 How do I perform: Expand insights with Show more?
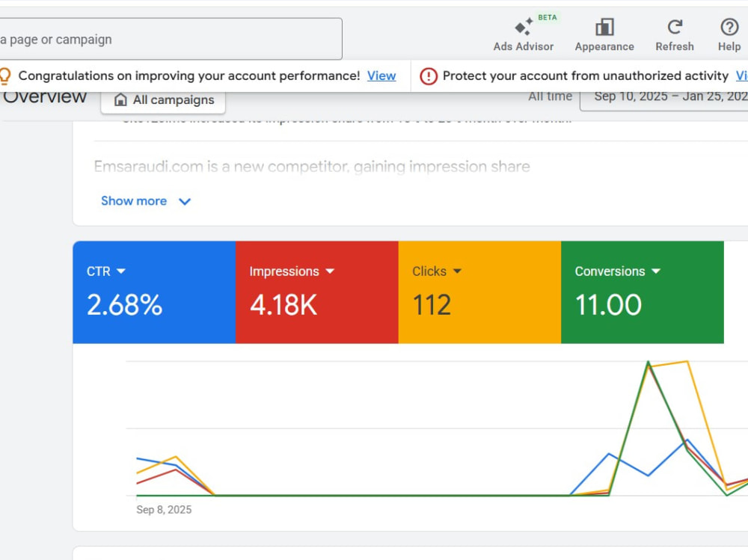pos(146,201)
